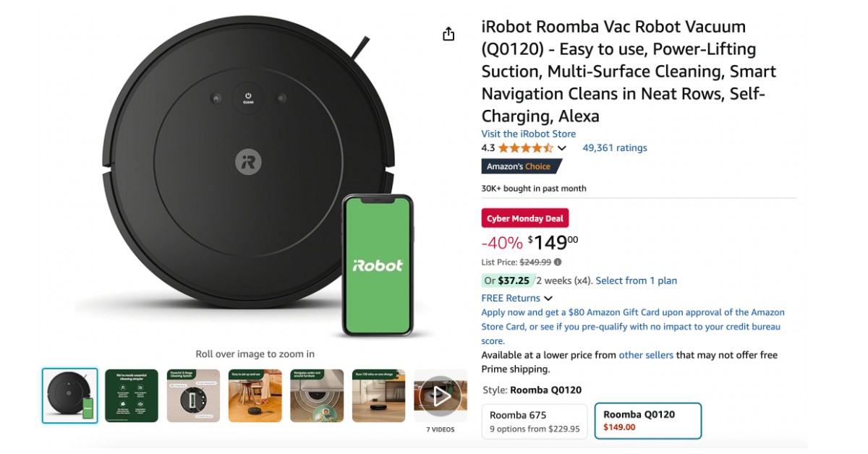The image size is (868, 454).
Task: Open the 49,361 ratings page
Action: 616,147
